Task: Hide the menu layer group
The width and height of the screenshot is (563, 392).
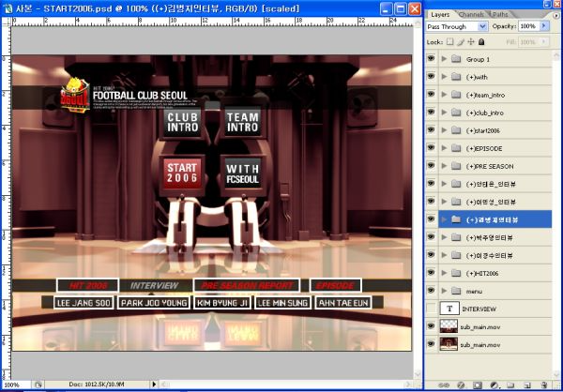Action: tap(432, 291)
